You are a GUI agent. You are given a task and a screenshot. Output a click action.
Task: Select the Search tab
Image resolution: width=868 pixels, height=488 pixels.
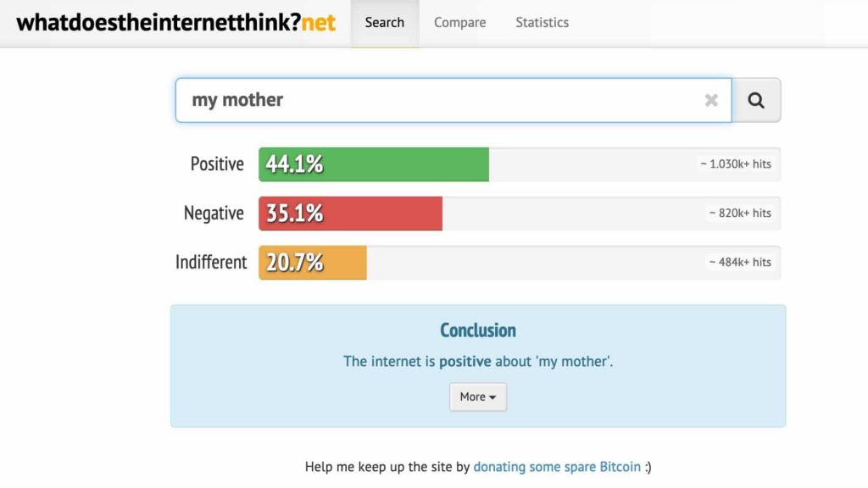pyautogui.click(x=385, y=23)
